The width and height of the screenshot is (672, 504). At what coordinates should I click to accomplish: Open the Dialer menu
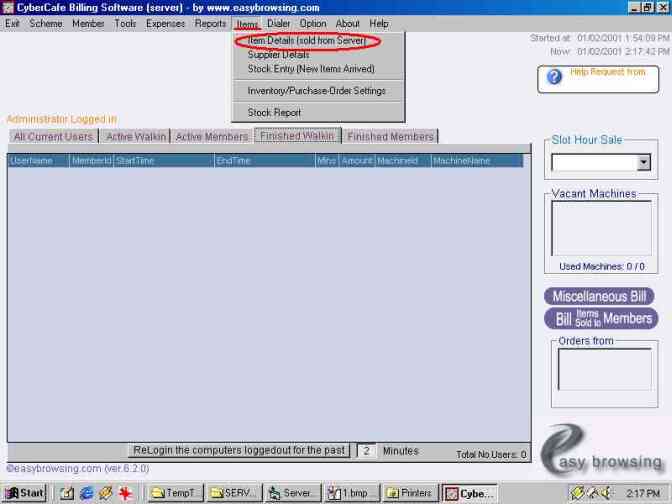coord(278,23)
